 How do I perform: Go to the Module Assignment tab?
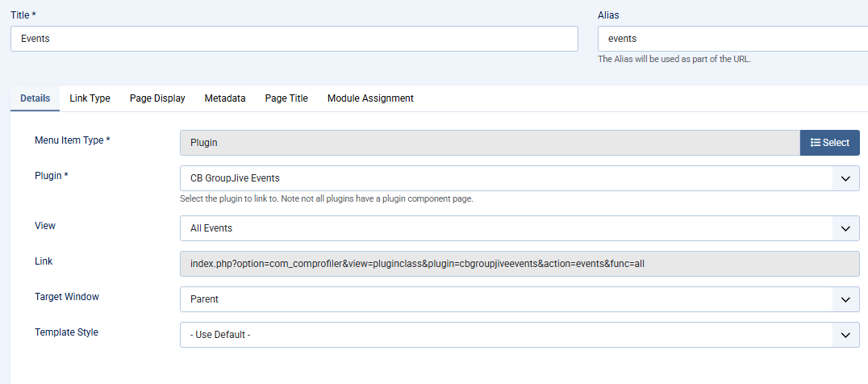click(x=370, y=98)
